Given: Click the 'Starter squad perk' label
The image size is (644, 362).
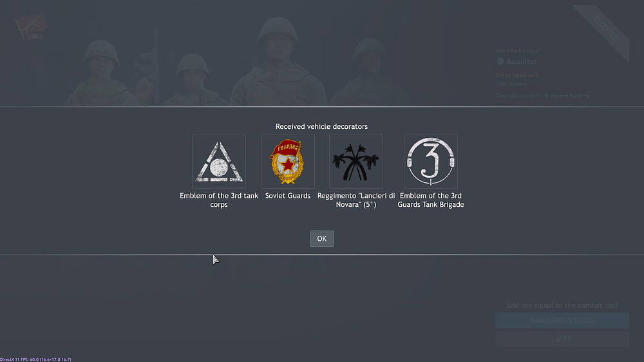Looking at the screenshot, I should [516, 75].
